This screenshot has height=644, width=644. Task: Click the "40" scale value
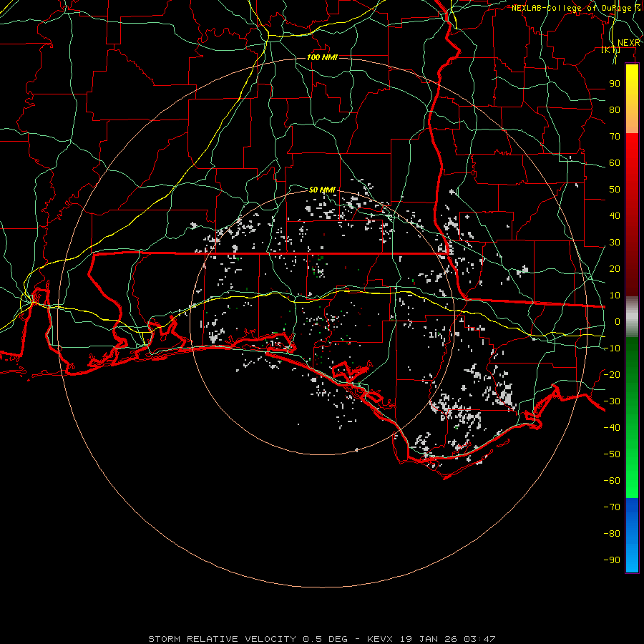(x=615, y=215)
